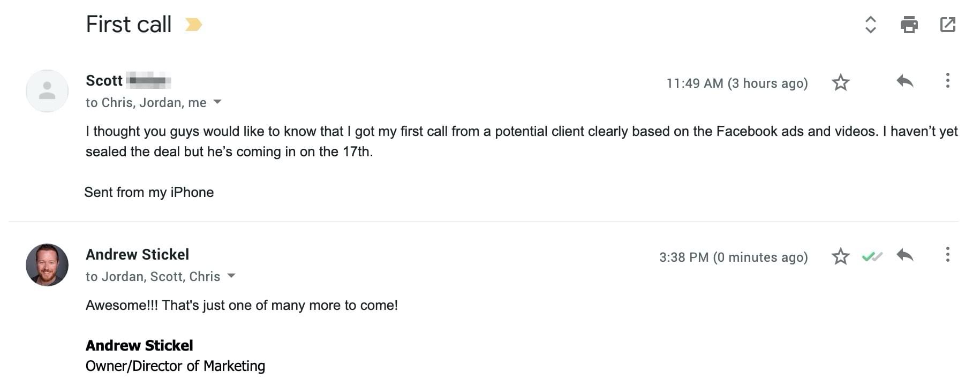Click sender name Scott
Image resolution: width=980 pixels, height=387 pixels.
pos(104,81)
